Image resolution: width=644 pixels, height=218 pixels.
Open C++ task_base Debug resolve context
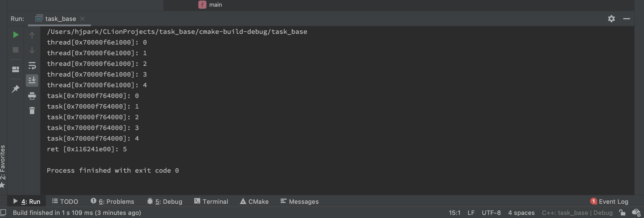pos(577,213)
